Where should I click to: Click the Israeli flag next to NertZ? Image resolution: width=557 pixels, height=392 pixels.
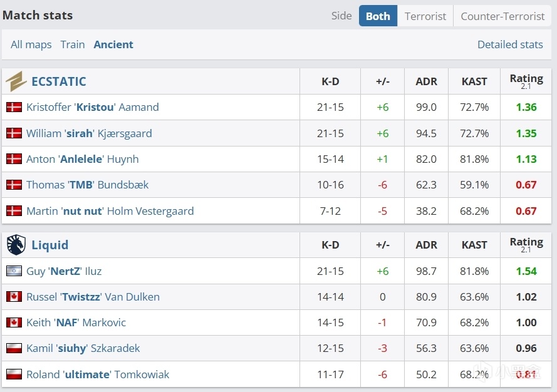pyautogui.click(x=14, y=271)
